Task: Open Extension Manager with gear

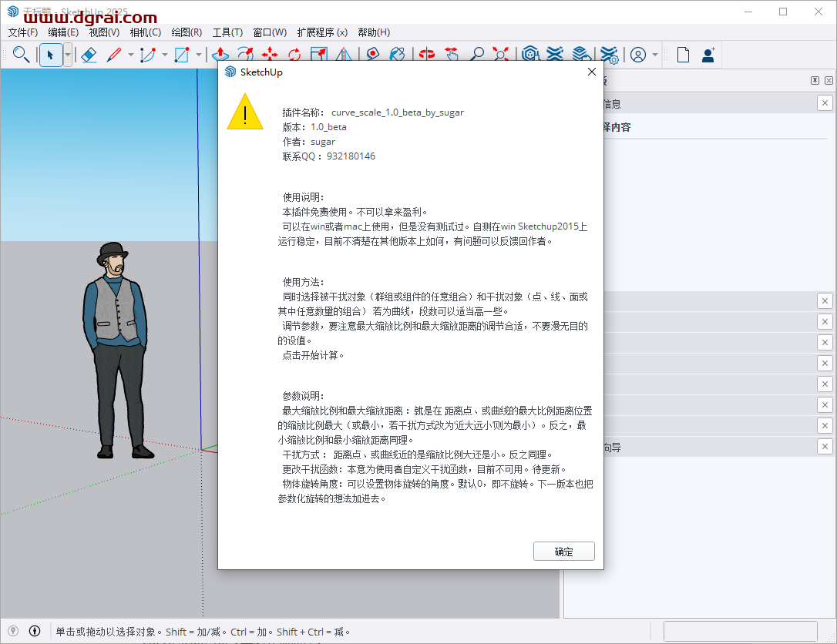Action: tap(609, 55)
